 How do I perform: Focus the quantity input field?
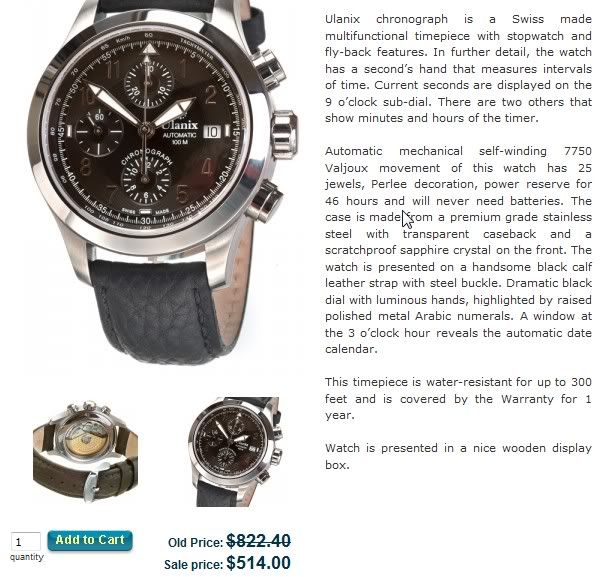26,542
